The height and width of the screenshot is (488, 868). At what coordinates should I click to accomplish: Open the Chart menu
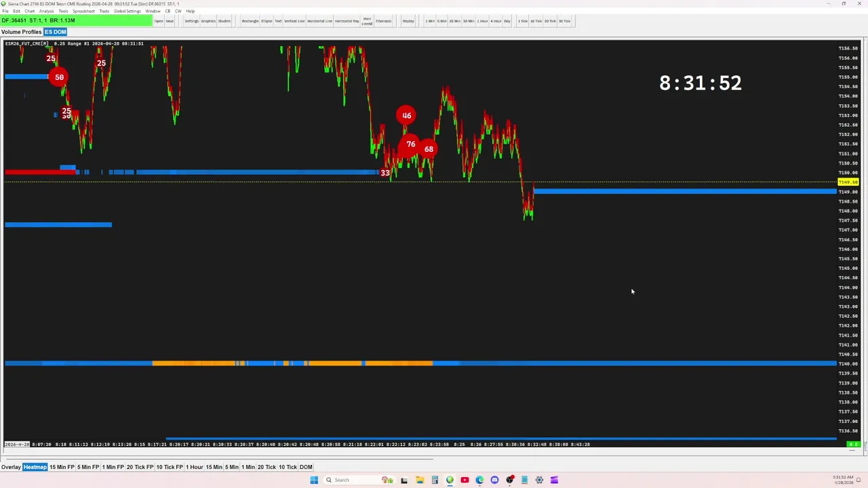pos(30,11)
